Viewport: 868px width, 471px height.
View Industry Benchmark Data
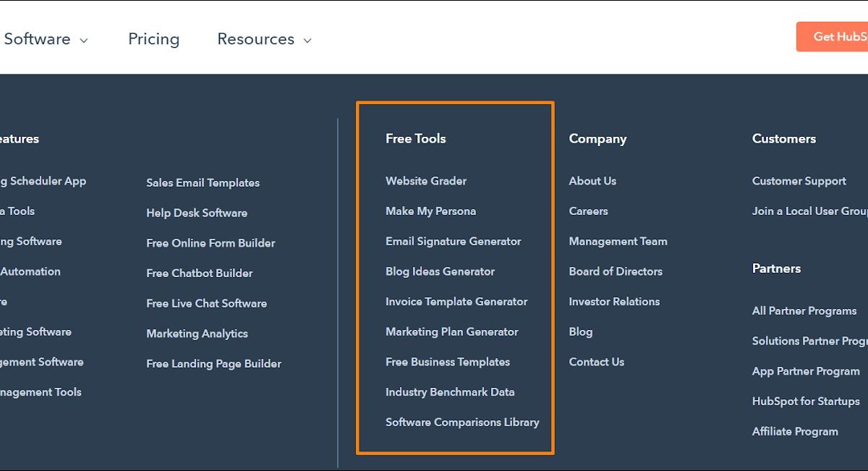pos(450,392)
